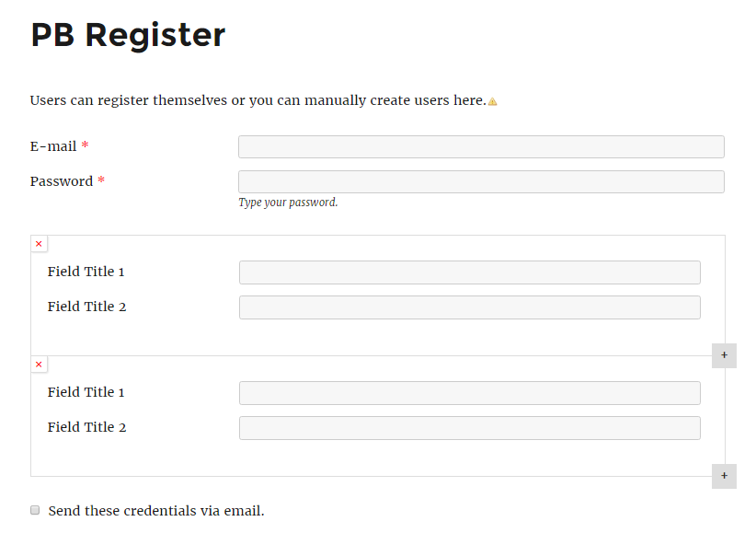Click the E-mail field label

click(53, 146)
